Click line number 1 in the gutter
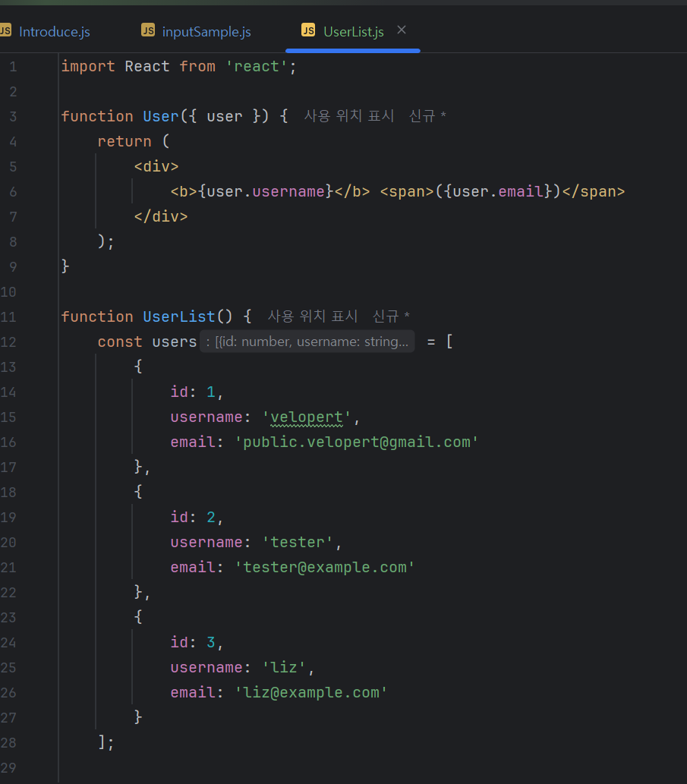This screenshot has height=784, width=687. point(13,67)
